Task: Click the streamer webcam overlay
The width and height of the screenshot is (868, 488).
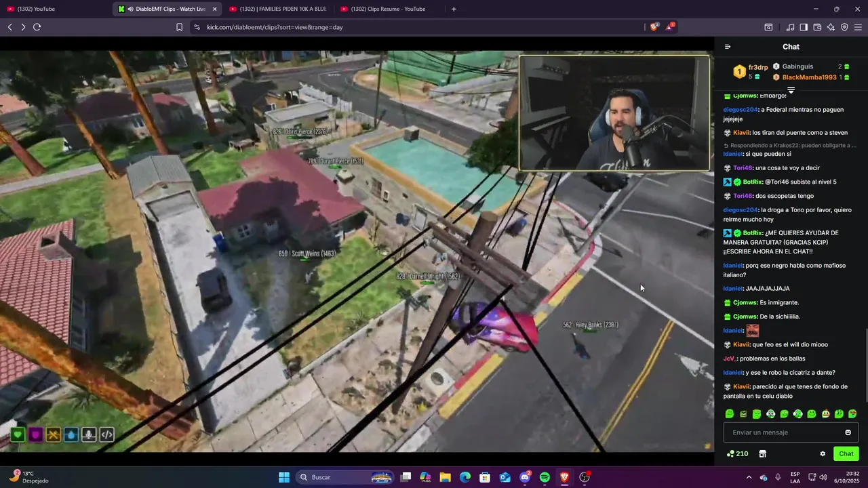Action: point(614,113)
